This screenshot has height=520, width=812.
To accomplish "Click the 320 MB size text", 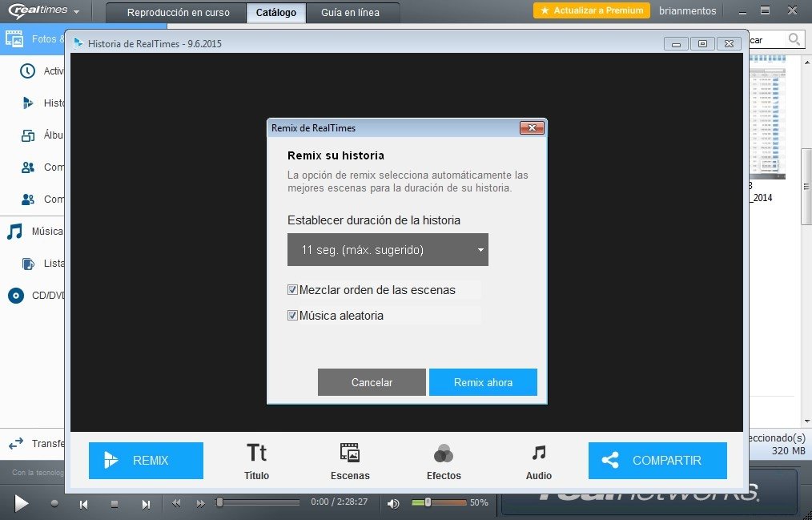I will (788, 450).
